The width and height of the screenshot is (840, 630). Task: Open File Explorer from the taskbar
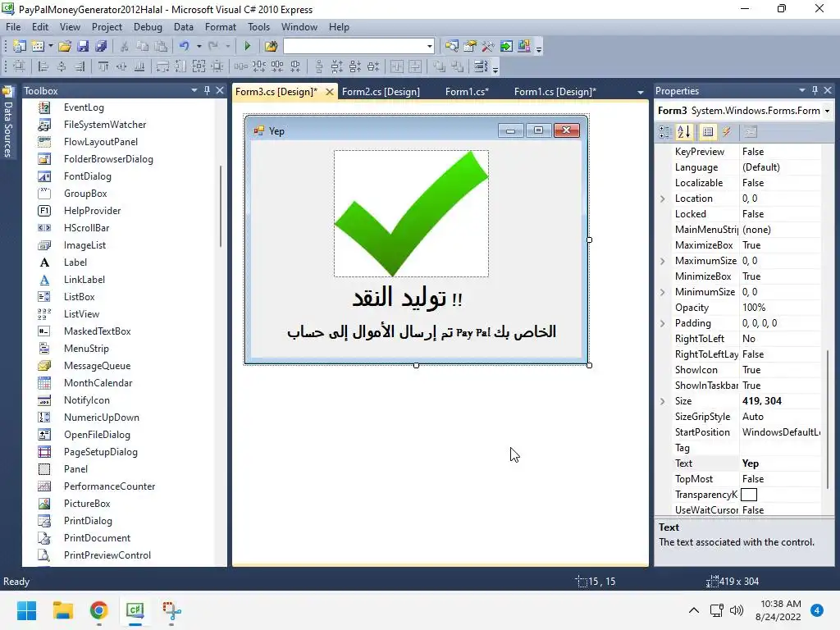click(62, 610)
